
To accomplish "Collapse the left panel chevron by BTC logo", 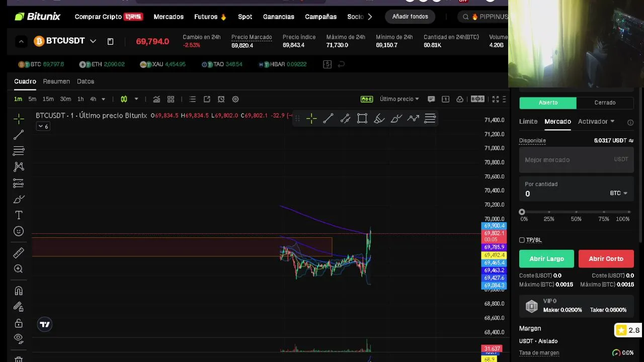I will (21, 41).
